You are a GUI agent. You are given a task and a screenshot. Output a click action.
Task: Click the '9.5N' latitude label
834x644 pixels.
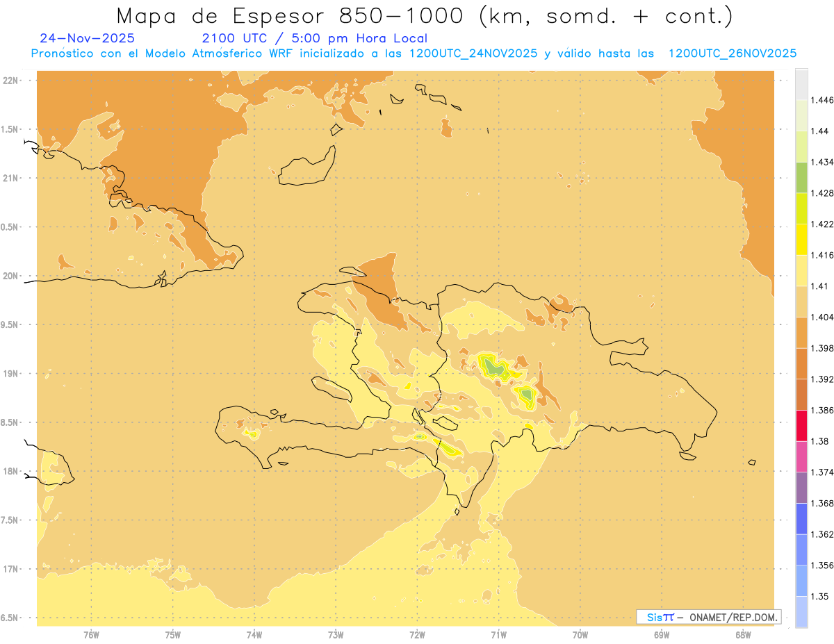click(x=9, y=325)
